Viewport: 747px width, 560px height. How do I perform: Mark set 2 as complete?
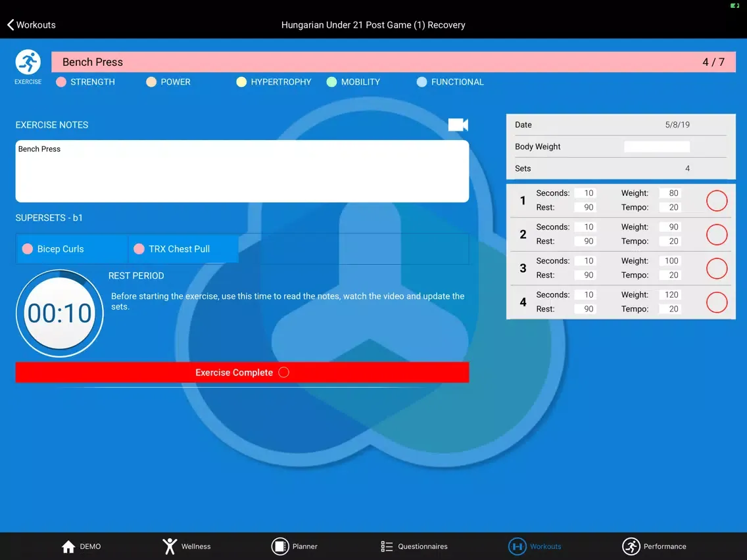(717, 234)
